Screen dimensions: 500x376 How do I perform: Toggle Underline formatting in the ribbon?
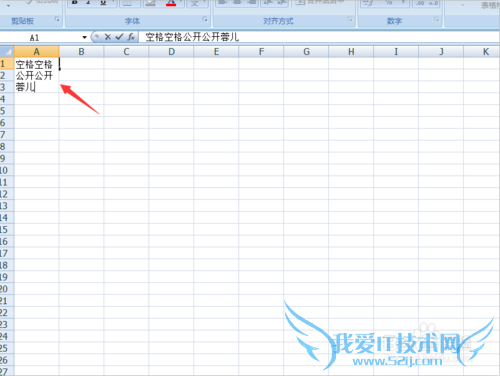[x=103, y=3]
